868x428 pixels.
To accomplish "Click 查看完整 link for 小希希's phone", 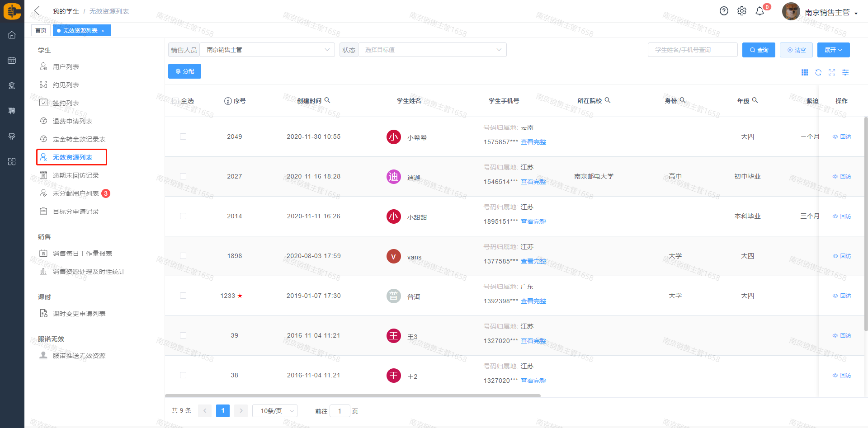I will (x=533, y=142).
